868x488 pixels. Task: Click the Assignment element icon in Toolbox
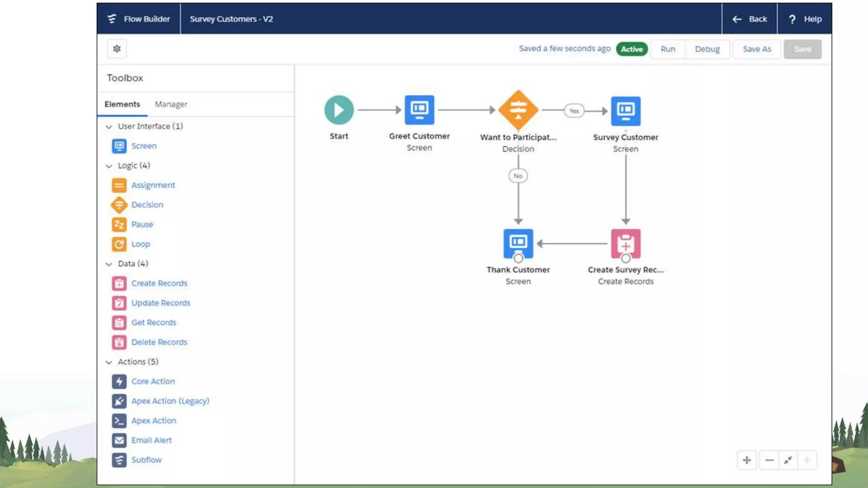coord(119,185)
